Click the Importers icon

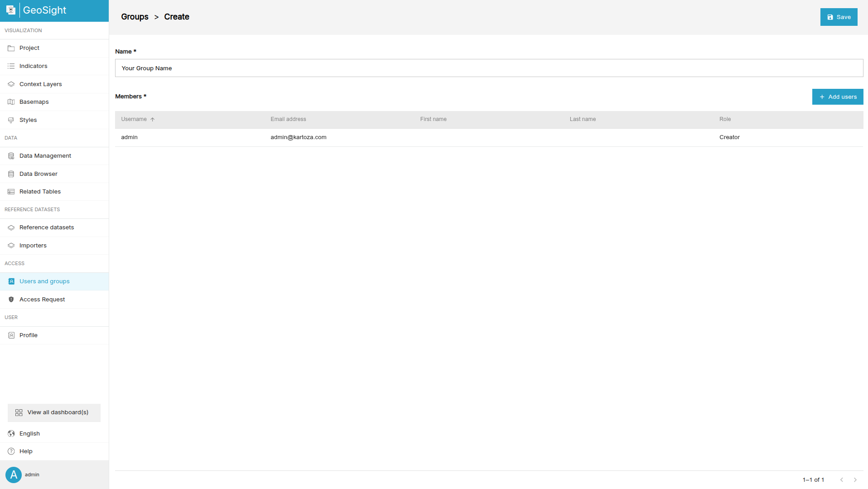pyautogui.click(x=11, y=246)
